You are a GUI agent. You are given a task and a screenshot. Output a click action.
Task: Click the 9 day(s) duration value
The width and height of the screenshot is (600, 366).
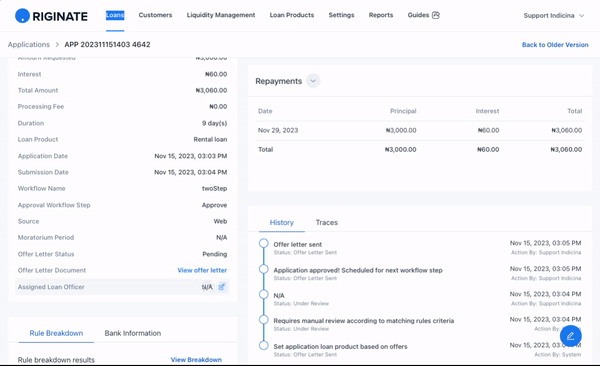[x=214, y=123]
